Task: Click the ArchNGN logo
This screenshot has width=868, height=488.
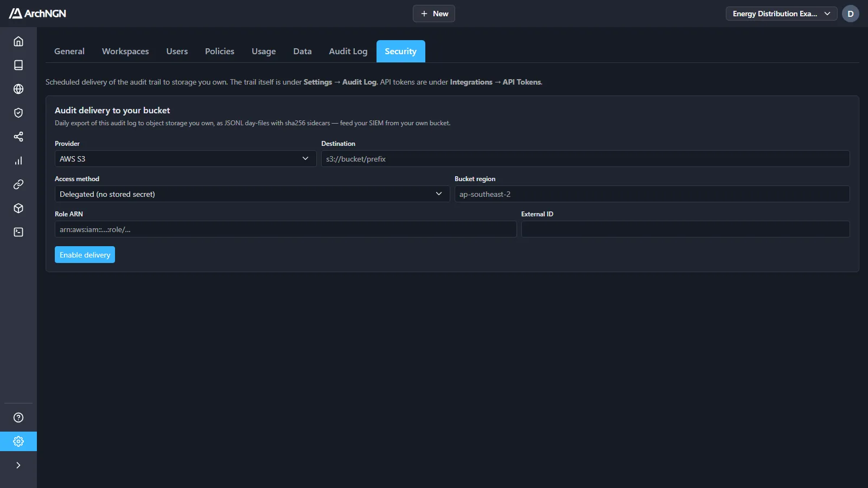Action: (37, 14)
